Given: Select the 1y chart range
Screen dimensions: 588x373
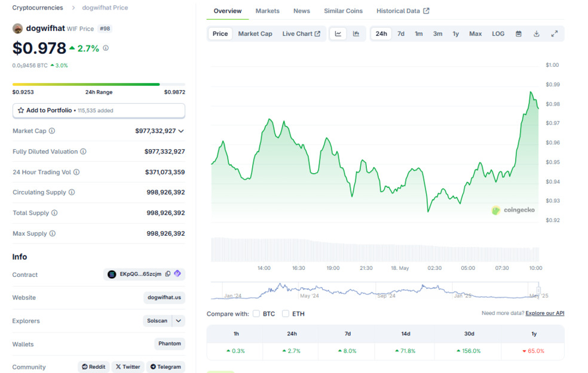Looking at the screenshot, I should [x=455, y=33].
